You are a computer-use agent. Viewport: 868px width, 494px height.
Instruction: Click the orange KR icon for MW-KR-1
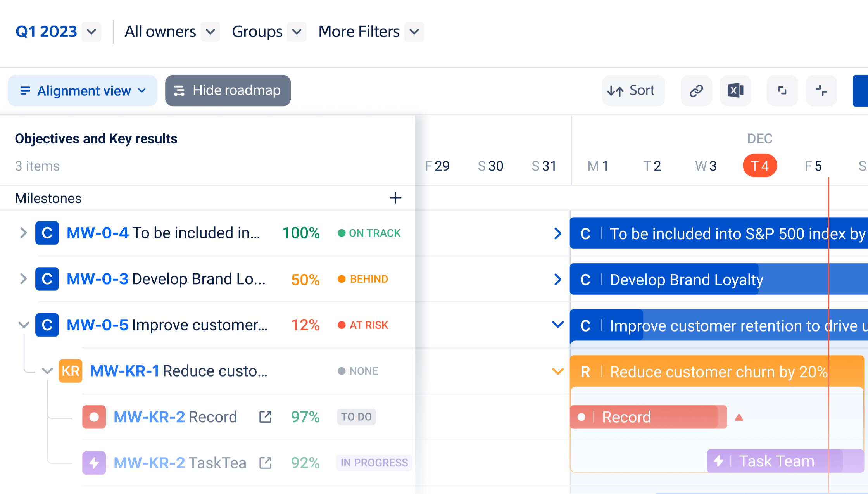(x=71, y=371)
